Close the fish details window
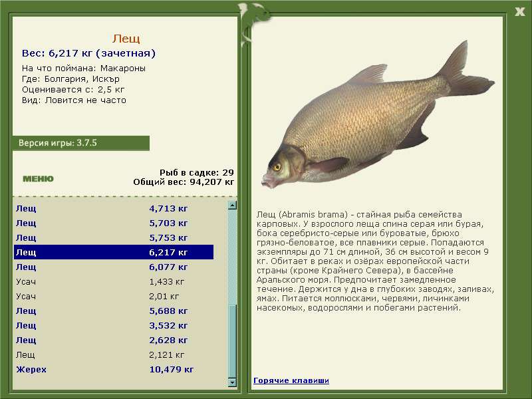Image resolution: width=532 pixels, height=399 pixels. click(519, 12)
